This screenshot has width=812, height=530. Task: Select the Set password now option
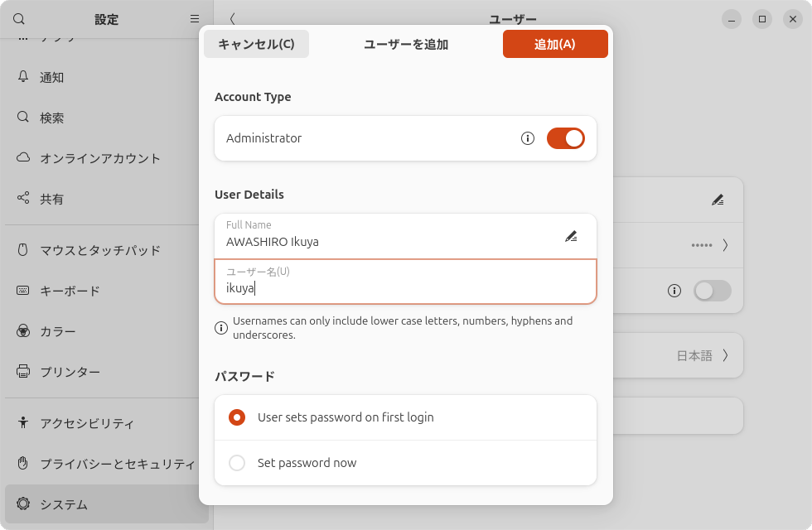(405, 463)
